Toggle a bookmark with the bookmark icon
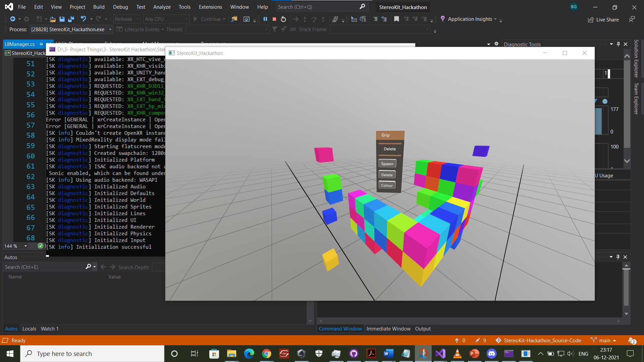This screenshot has width=644, height=362. click(x=396, y=19)
